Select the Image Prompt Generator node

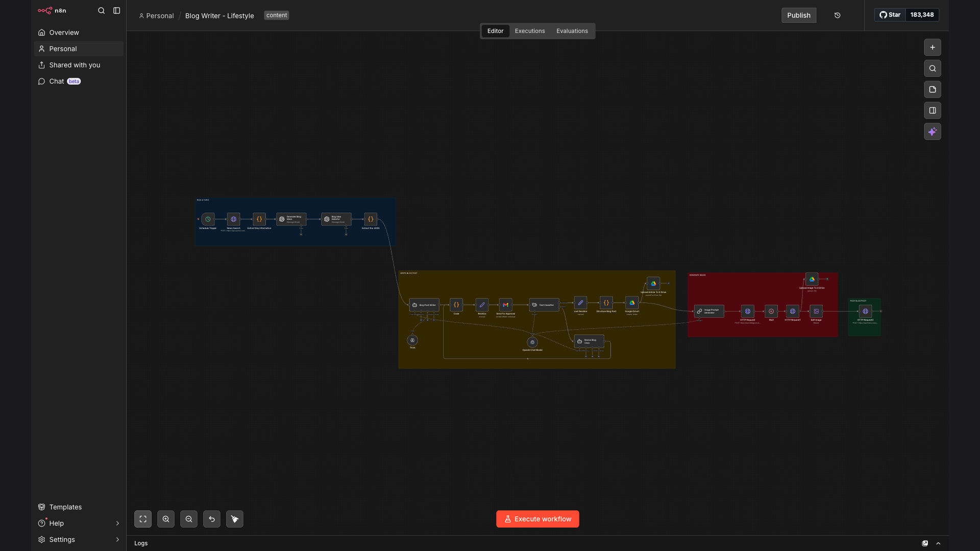tap(709, 311)
